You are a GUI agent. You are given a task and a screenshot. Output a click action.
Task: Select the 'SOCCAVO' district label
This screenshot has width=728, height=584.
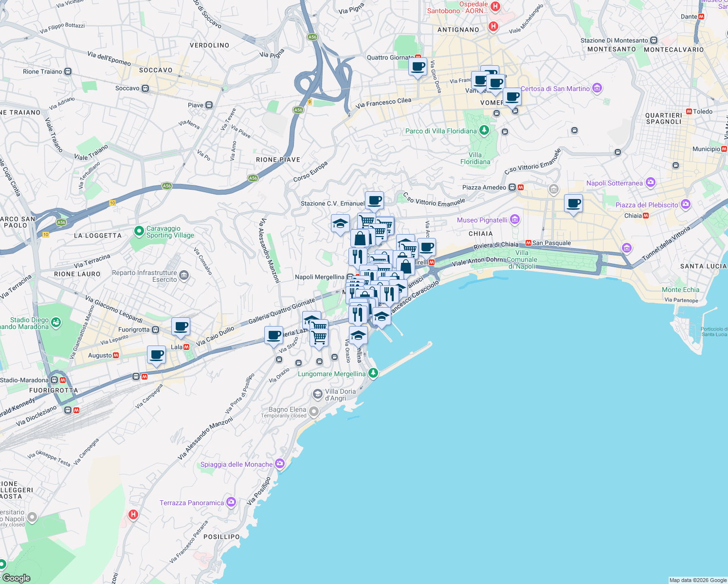point(156,70)
